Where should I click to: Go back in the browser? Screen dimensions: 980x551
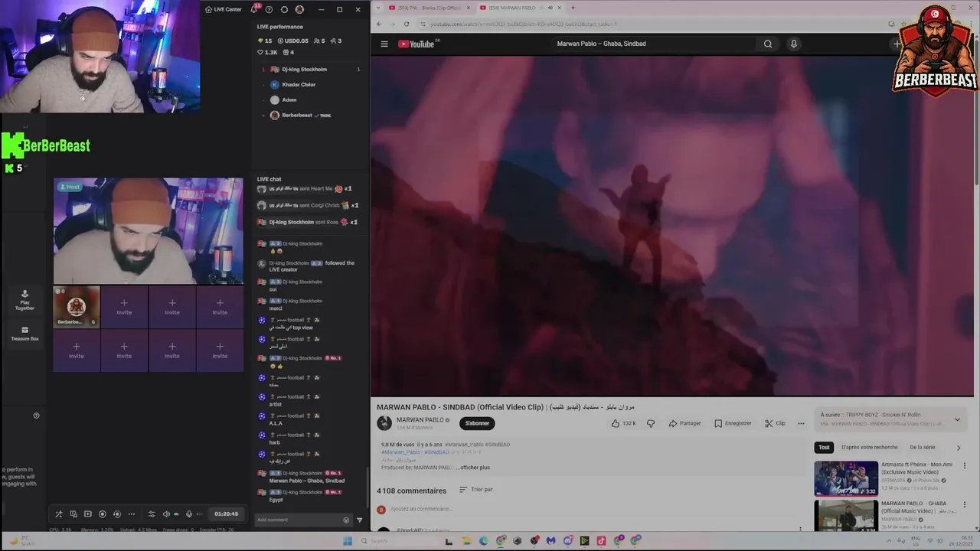click(380, 24)
